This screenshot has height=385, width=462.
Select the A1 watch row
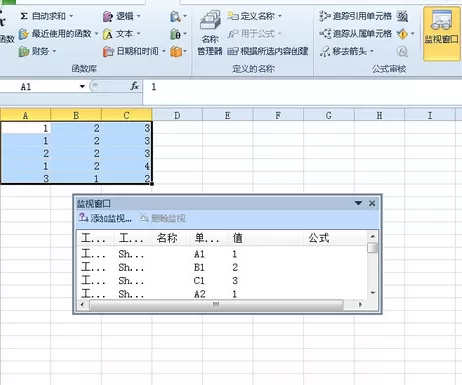click(x=222, y=254)
